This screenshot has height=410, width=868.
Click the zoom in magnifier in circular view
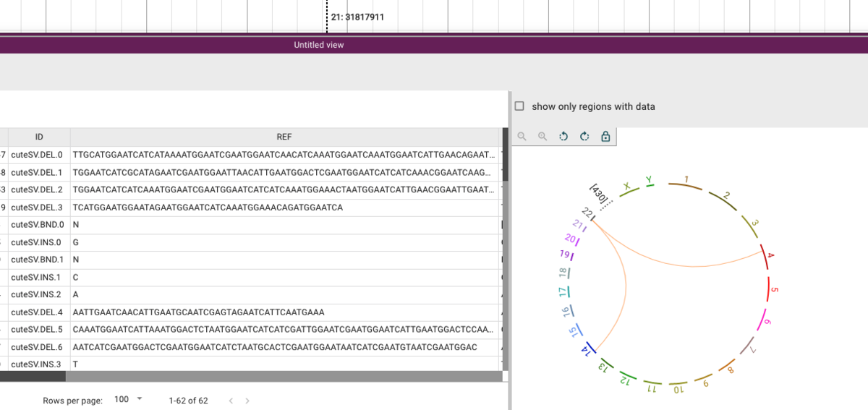[542, 136]
